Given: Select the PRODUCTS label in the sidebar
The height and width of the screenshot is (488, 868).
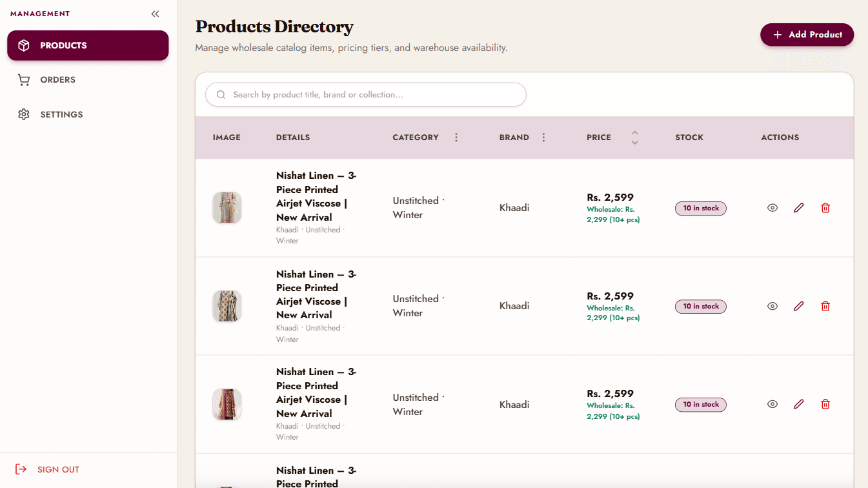Looking at the screenshot, I should (x=63, y=46).
